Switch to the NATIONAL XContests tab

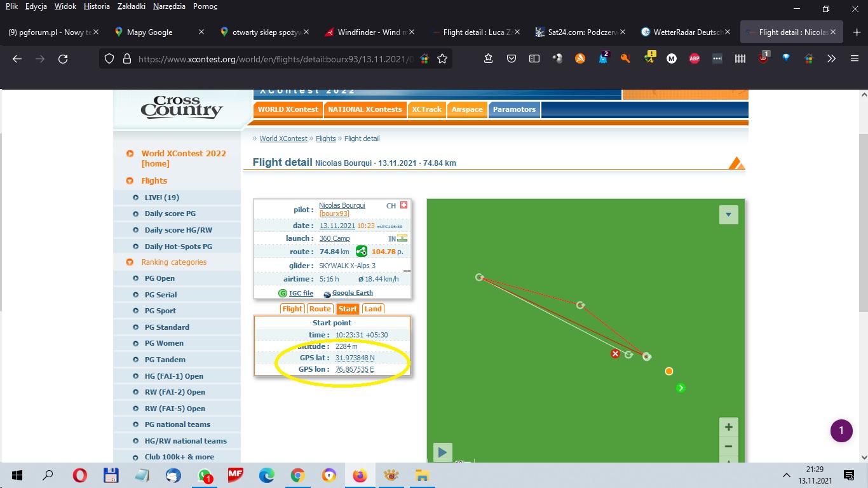pos(365,109)
